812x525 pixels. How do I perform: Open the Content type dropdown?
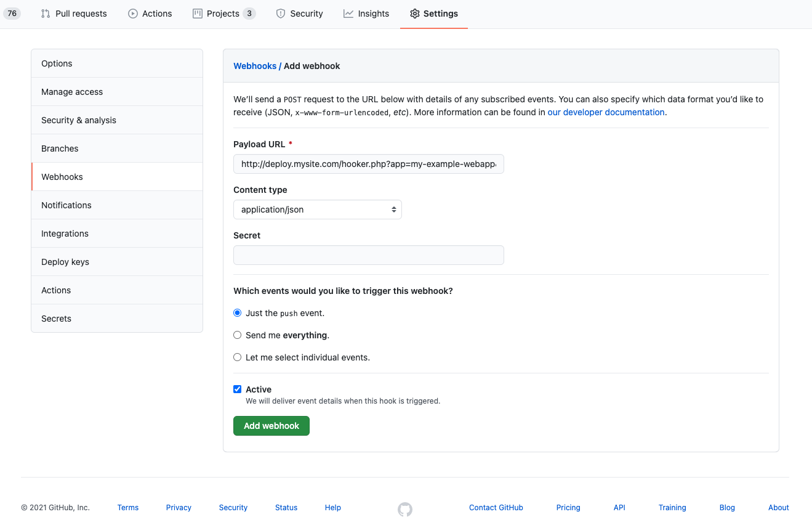coord(317,210)
